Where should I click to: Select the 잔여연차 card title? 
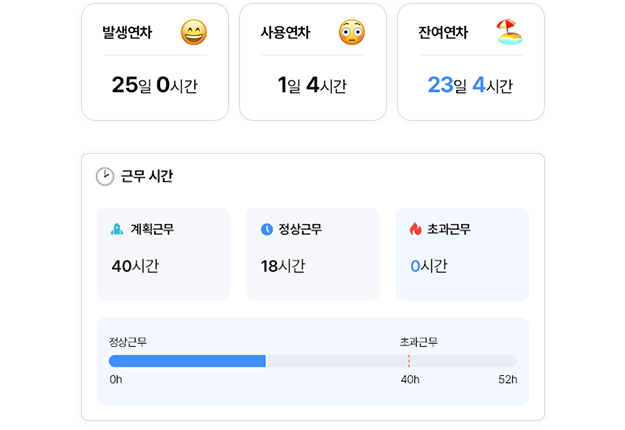point(443,33)
